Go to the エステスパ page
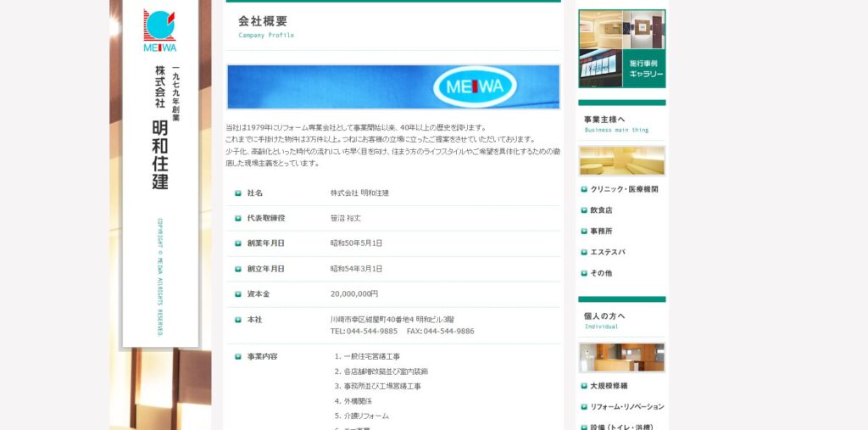The width and height of the screenshot is (868, 430). (x=606, y=252)
